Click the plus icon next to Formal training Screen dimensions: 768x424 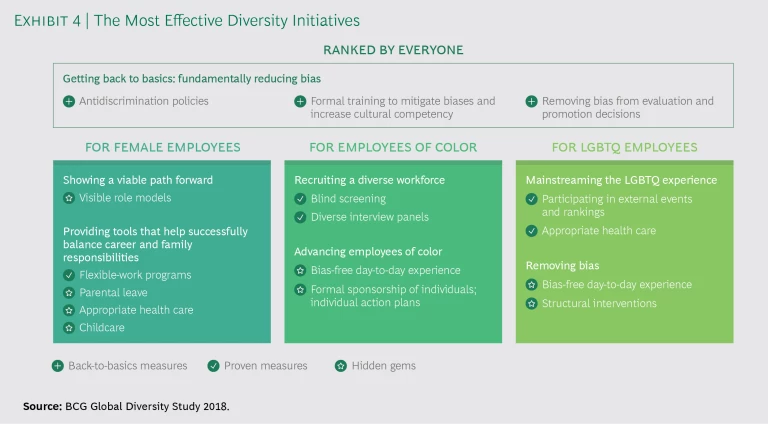[x=300, y=102]
